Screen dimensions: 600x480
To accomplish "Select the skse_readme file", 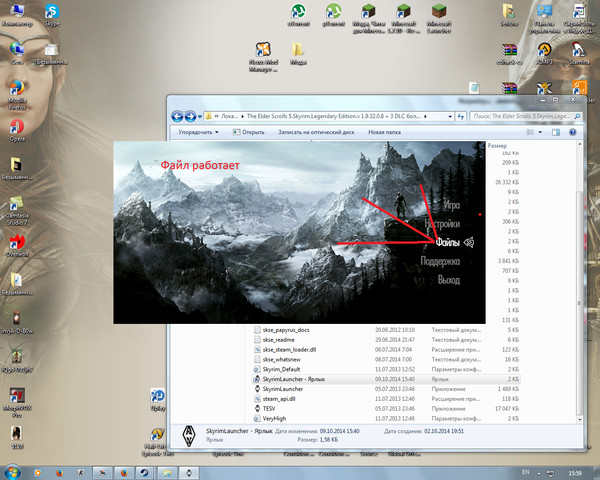I will (x=279, y=340).
